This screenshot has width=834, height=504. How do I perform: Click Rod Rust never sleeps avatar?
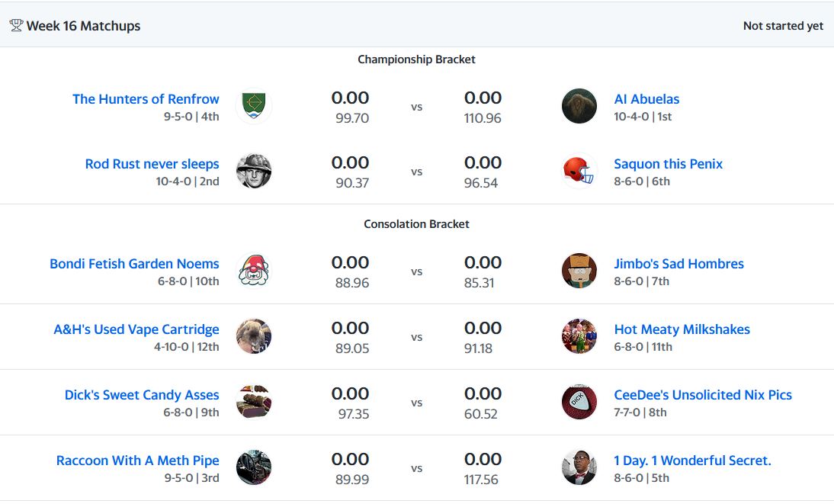tap(254, 171)
